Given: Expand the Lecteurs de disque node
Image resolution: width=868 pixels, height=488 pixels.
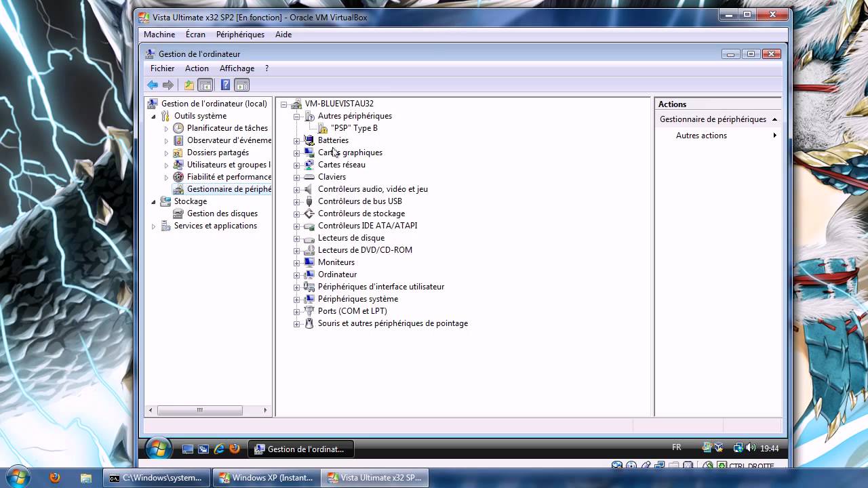Looking at the screenshot, I should 296,238.
